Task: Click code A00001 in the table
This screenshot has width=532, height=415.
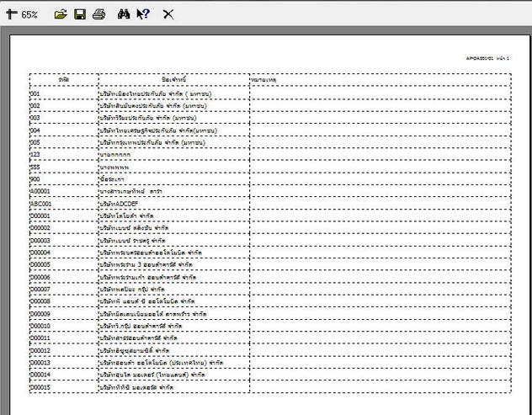Action: point(40,191)
